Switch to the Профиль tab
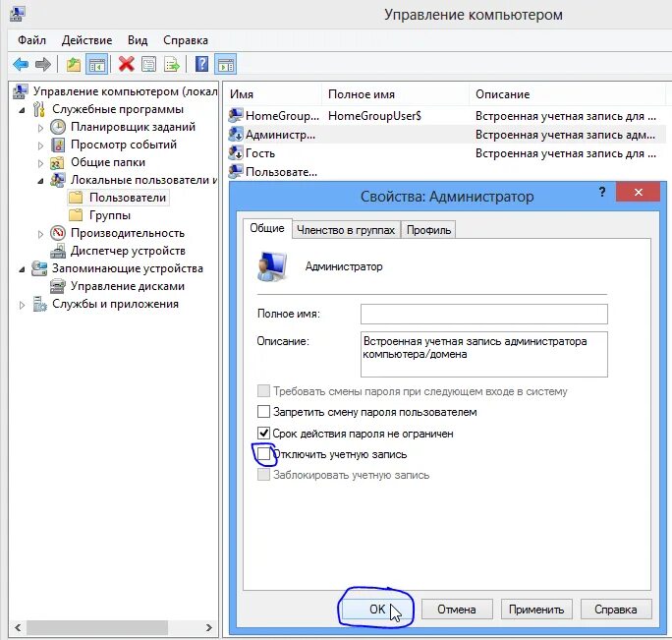672x640 pixels. pos(428,230)
